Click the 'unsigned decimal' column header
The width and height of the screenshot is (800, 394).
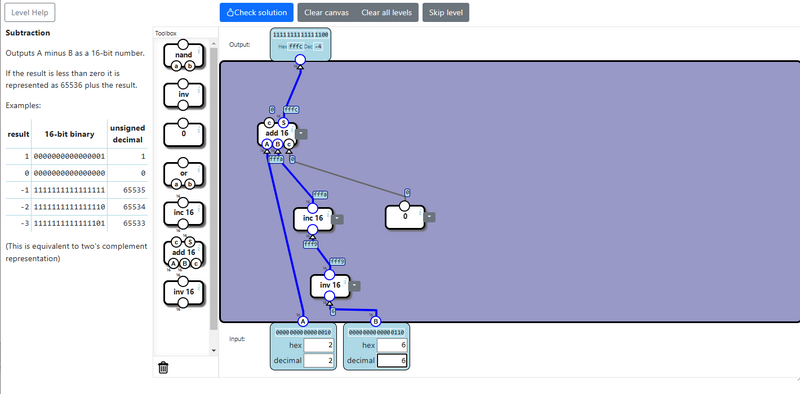[128, 134]
